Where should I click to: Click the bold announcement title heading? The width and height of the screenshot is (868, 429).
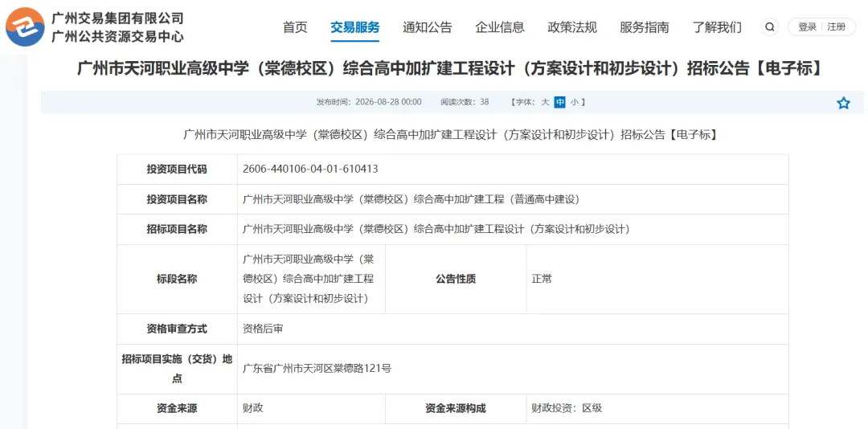[449, 69]
